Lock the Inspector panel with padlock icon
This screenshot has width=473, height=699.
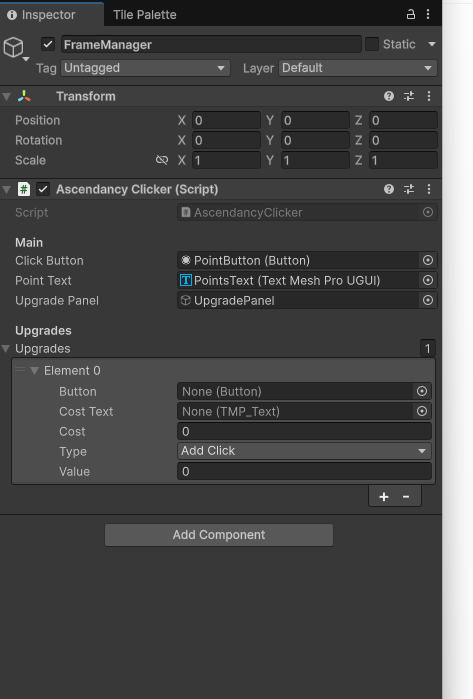click(x=411, y=14)
